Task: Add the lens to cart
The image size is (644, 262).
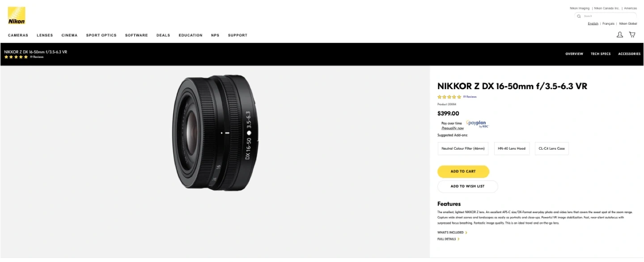Action: pyautogui.click(x=463, y=172)
